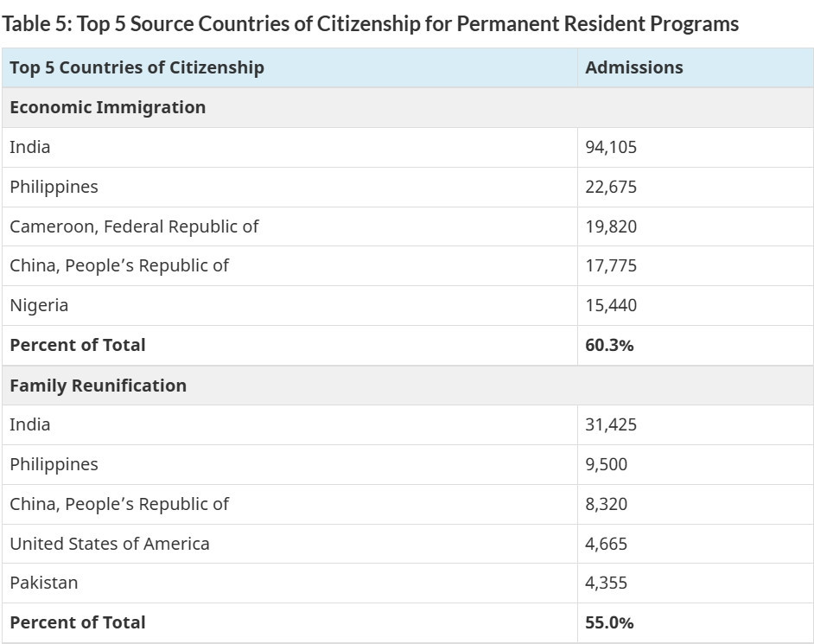The width and height of the screenshot is (814, 644).
Task: Click the Family Reunification section row
Action: click(x=98, y=386)
